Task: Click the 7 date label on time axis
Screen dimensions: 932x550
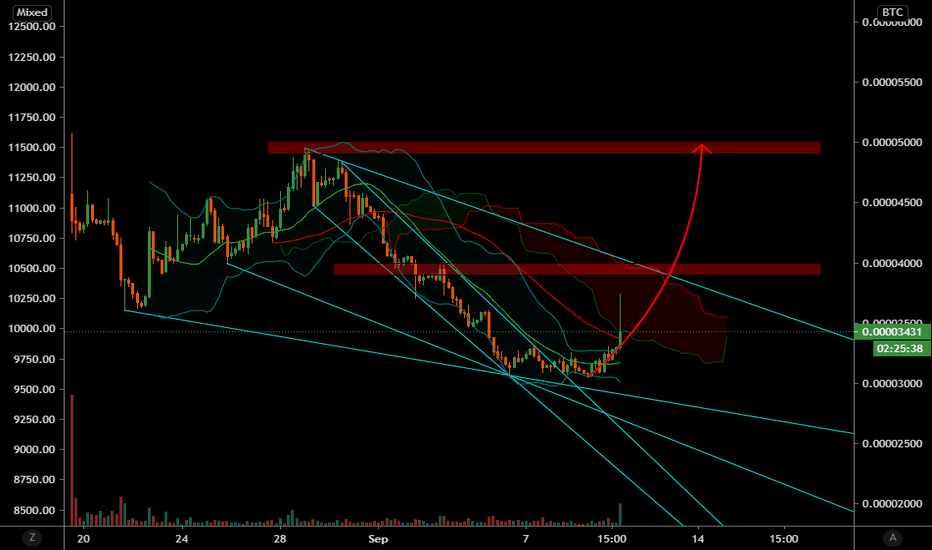Action: click(525, 539)
